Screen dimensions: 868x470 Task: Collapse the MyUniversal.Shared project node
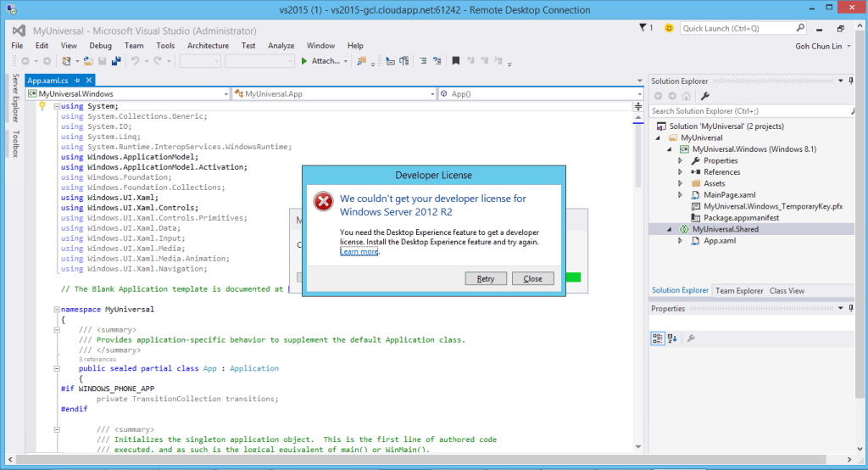pyautogui.click(x=670, y=229)
